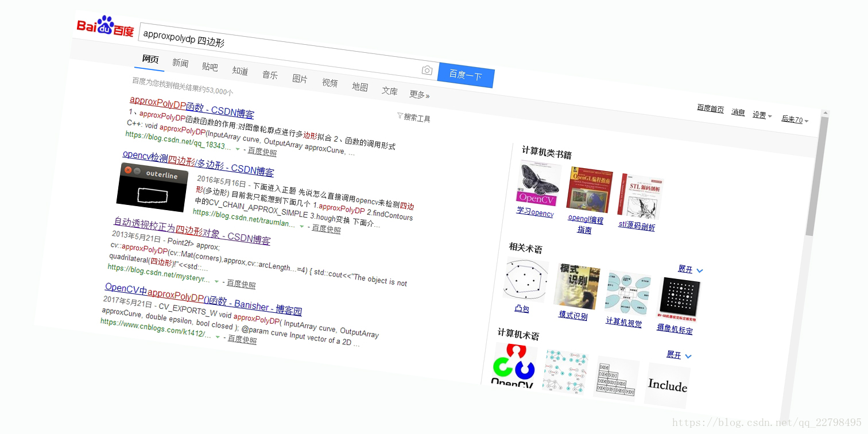This screenshot has width=868, height=434.
Task: Click the OpenCV logo thumbnail
Action: 514,365
